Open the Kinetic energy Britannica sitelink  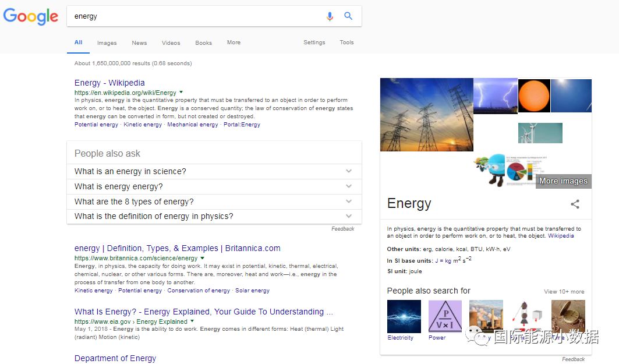coord(94,290)
